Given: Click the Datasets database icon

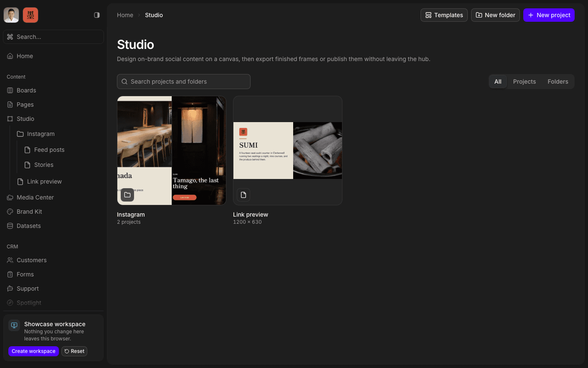Looking at the screenshot, I should pos(10,226).
